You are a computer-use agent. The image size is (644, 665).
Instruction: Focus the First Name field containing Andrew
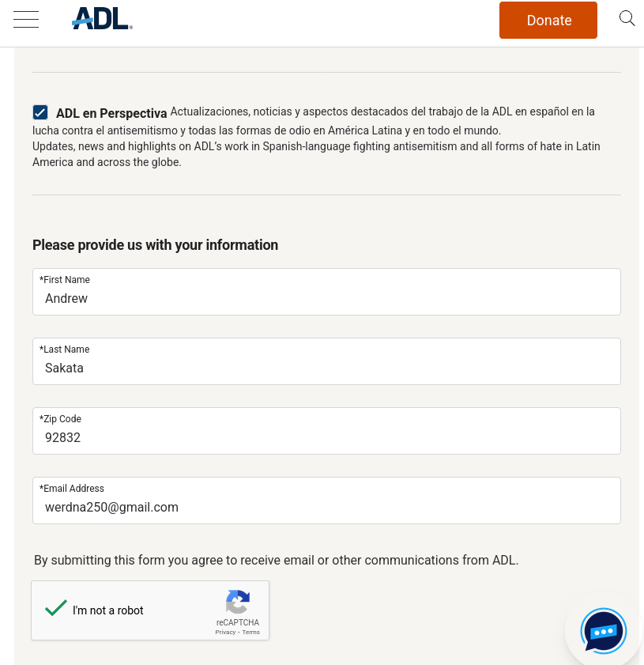click(326, 299)
